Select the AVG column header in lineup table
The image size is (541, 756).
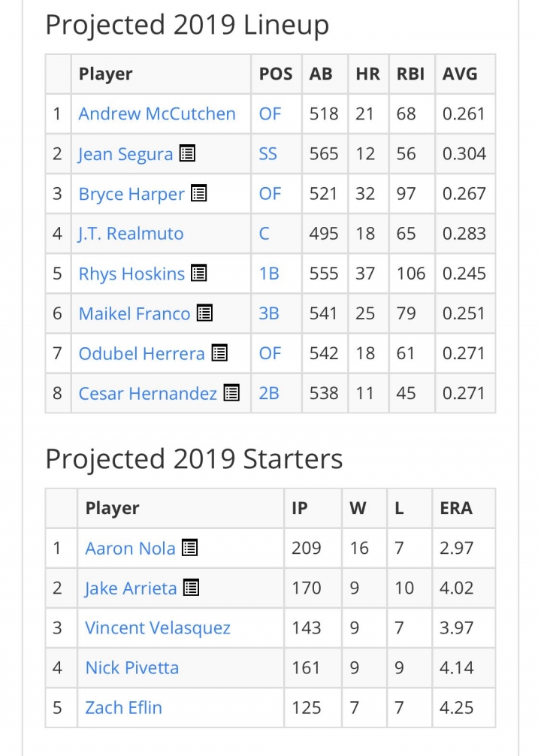[460, 74]
